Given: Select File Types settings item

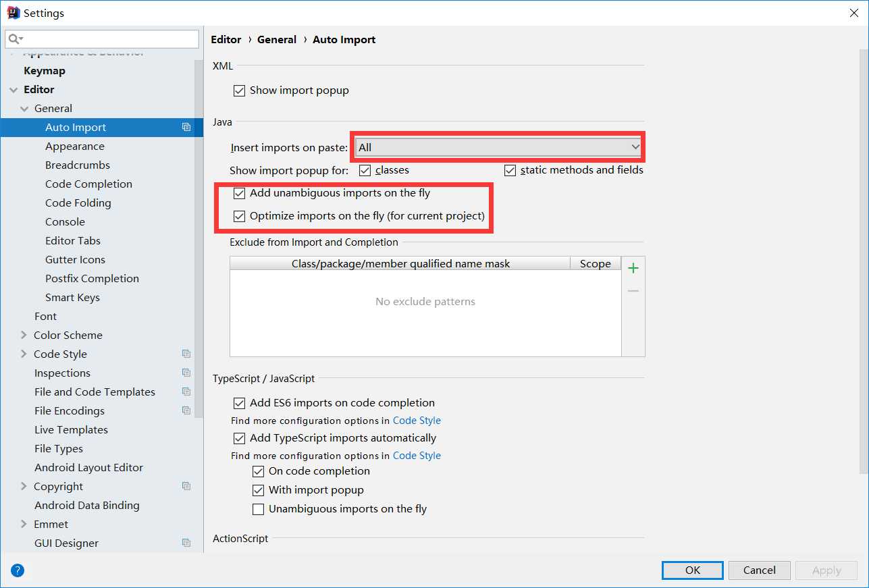Looking at the screenshot, I should coord(59,448).
